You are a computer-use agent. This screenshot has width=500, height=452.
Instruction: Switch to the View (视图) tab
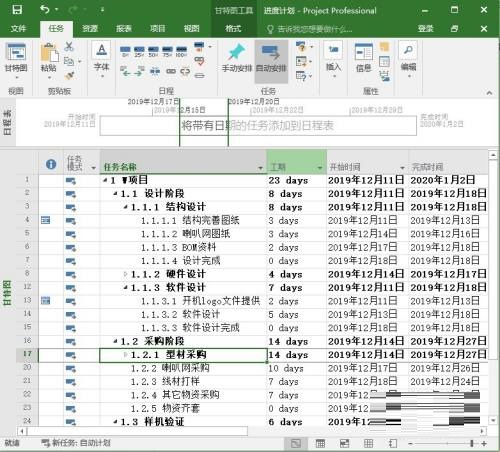(x=192, y=29)
